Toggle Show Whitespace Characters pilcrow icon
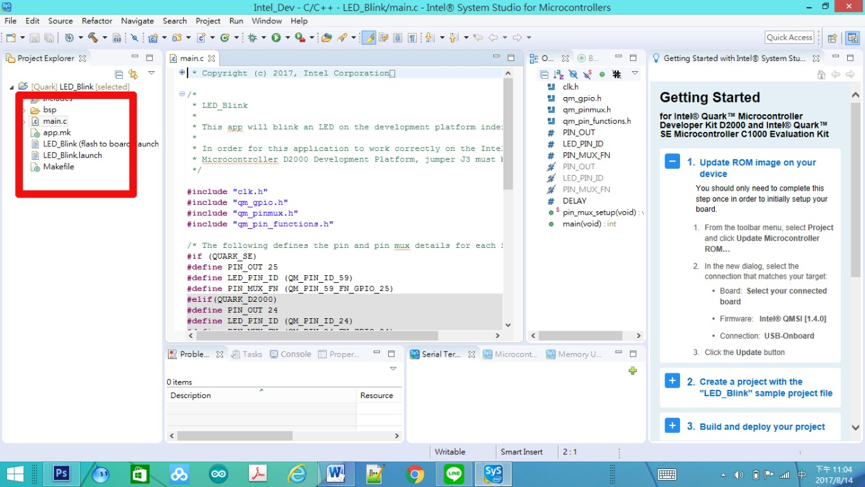Screen dimensions: 865x487 (x=412, y=38)
